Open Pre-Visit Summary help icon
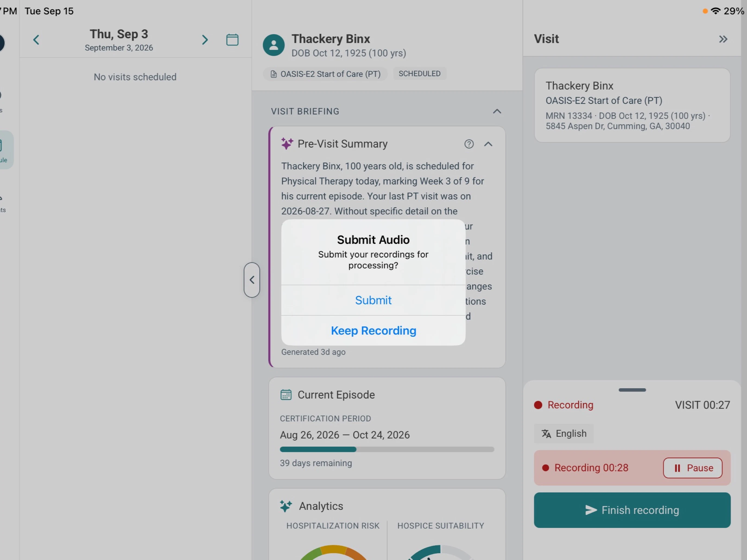The height and width of the screenshot is (560, 747). point(469,144)
